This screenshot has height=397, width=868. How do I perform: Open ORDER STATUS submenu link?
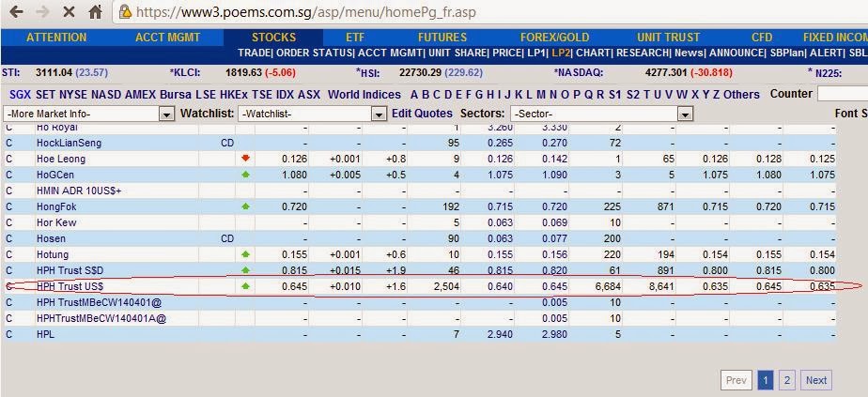314,53
